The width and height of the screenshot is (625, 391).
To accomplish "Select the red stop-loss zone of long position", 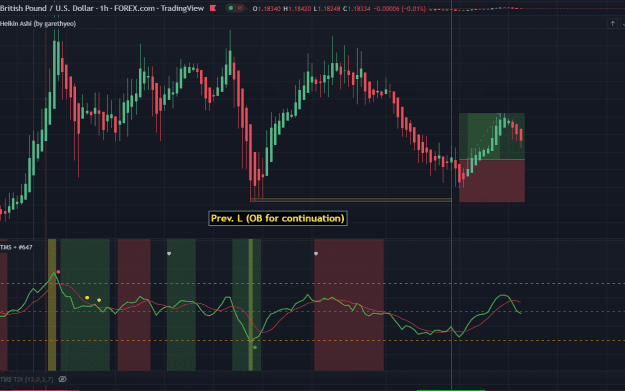I will [x=492, y=181].
